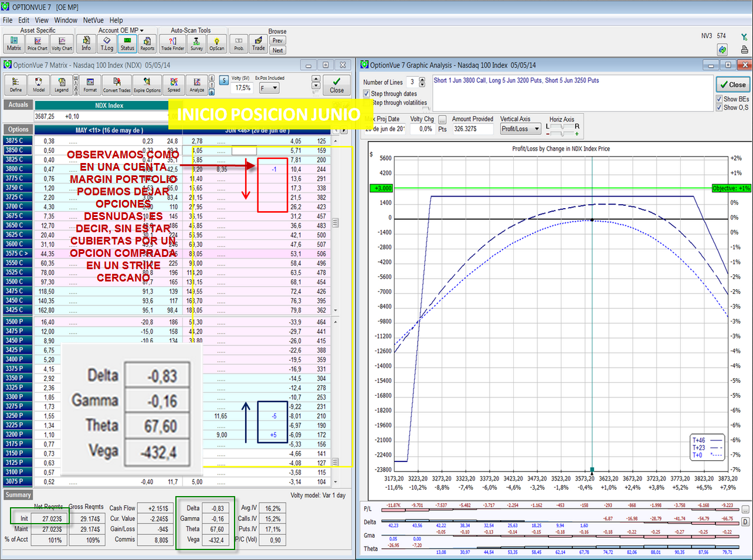
Task: Open the Model settings in Matrix toolbar
Action: tap(39, 84)
